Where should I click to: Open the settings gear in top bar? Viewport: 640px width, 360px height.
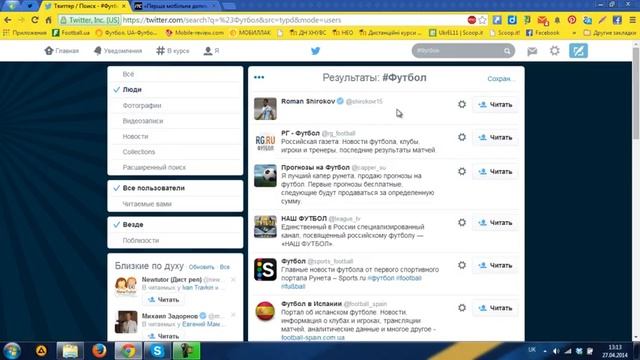pyautogui.click(x=555, y=51)
